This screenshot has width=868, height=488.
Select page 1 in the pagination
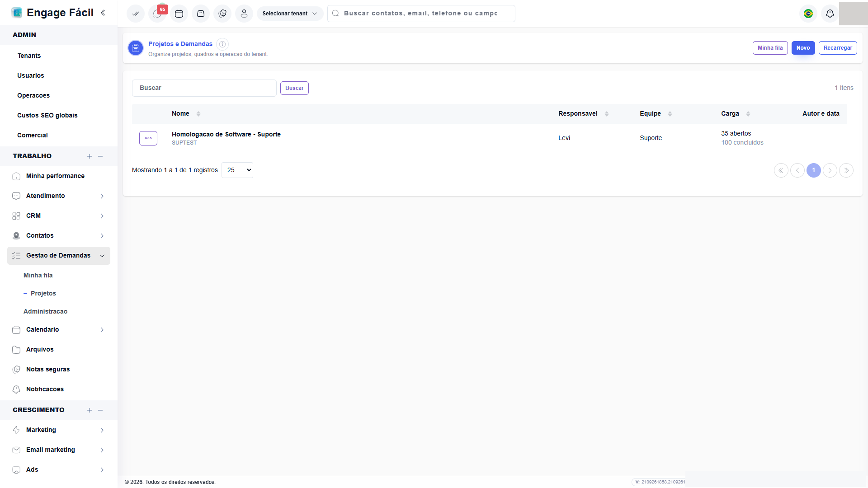814,170
